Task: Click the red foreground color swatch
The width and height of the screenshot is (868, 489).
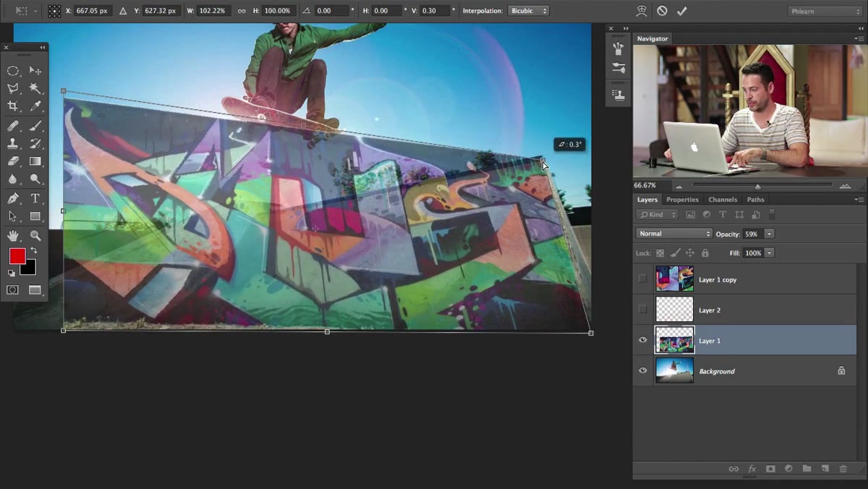Action: coord(16,255)
